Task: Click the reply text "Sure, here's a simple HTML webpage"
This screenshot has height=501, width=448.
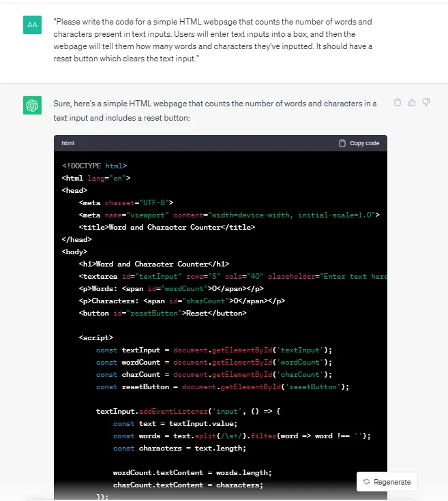Action: click(x=215, y=110)
